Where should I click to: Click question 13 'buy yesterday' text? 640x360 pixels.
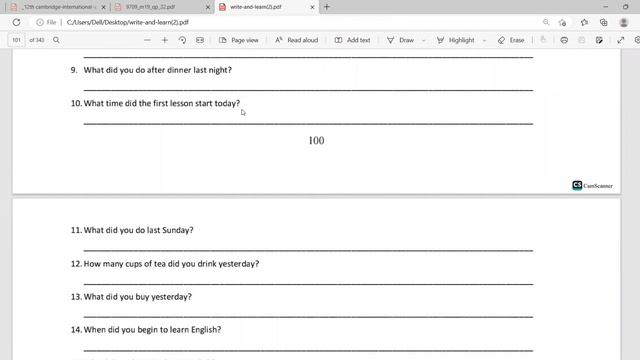(x=163, y=297)
